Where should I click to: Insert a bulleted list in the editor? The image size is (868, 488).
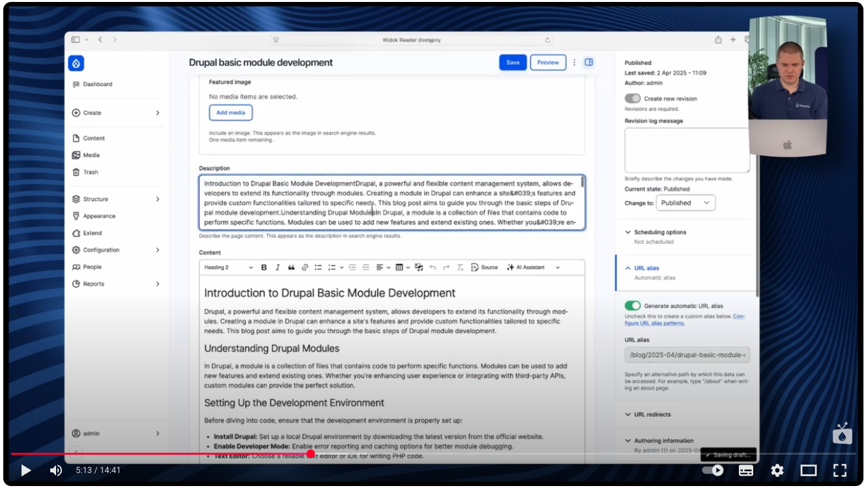coord(318,267)
